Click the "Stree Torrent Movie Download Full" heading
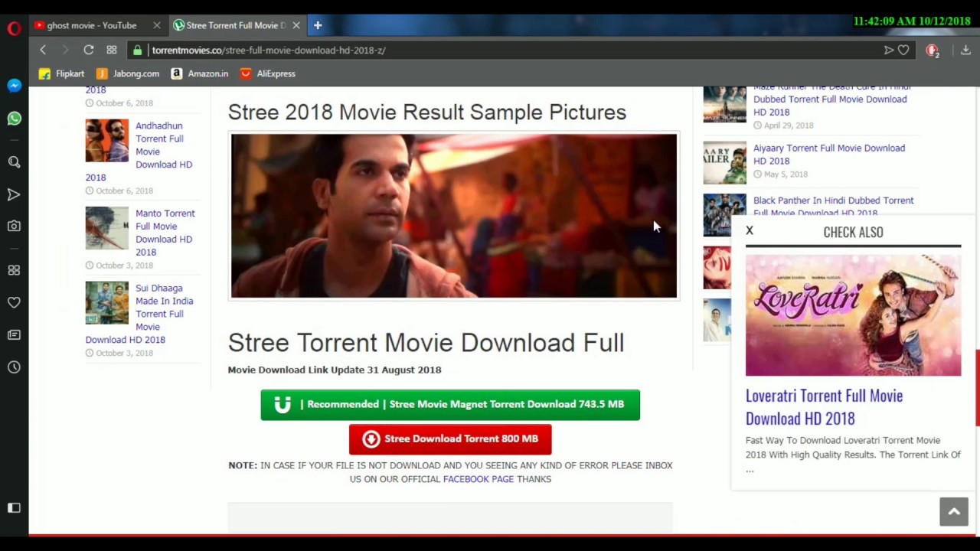 (426, 343)
